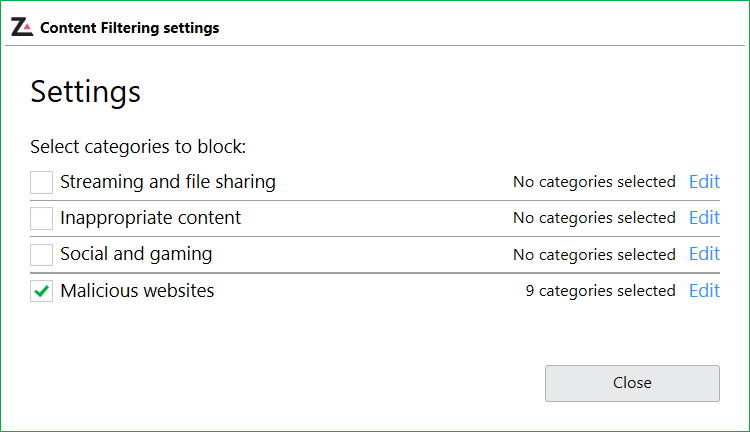The image size is (750, 432).
Task: Click the Social and gaming label
Action: pyautogui.click(x=136, y=254)
